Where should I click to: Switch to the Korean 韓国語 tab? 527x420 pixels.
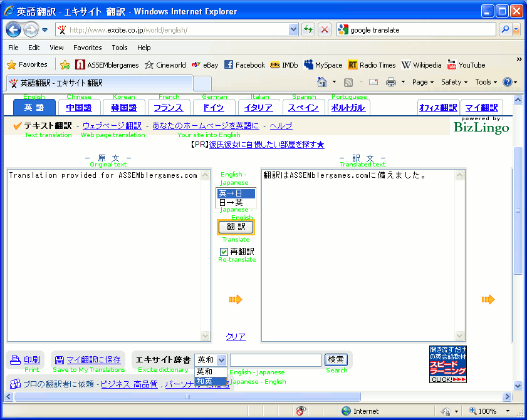124,108
